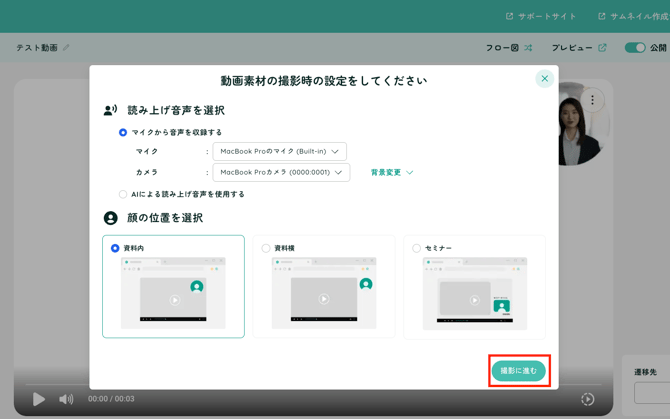
Task: Play the video in the background player
Action: 38,399
